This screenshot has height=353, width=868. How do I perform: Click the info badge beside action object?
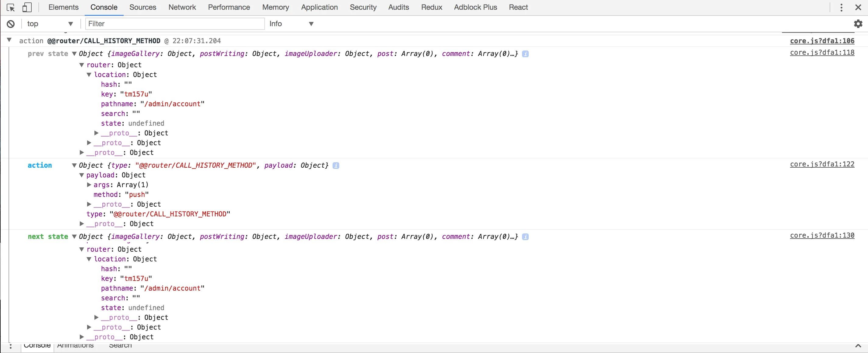tap(336, 165)
